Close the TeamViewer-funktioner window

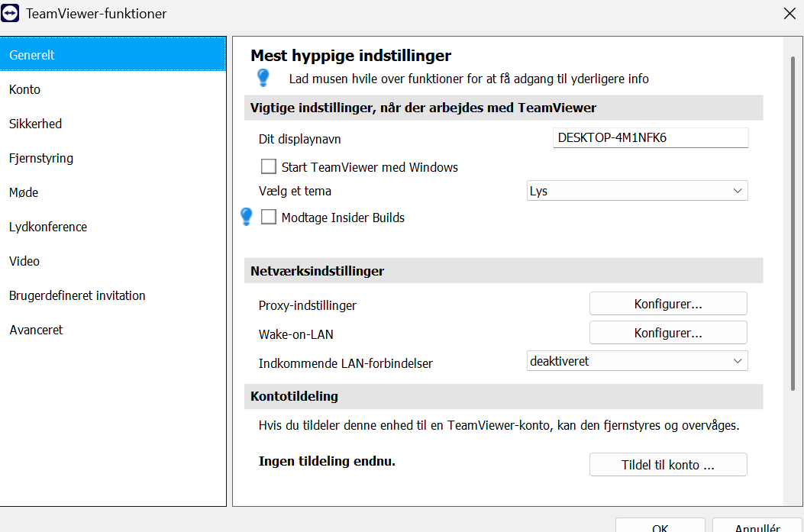789,13
